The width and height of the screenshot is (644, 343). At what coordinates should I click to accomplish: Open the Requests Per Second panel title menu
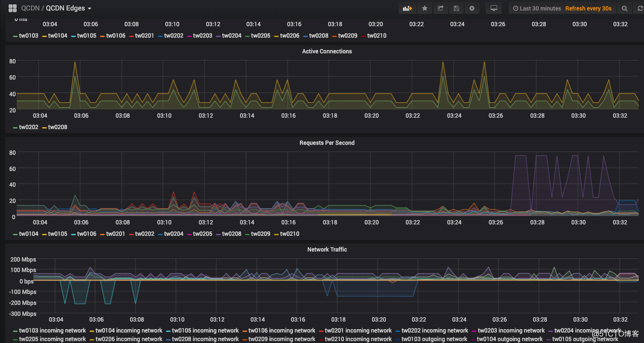327,143
